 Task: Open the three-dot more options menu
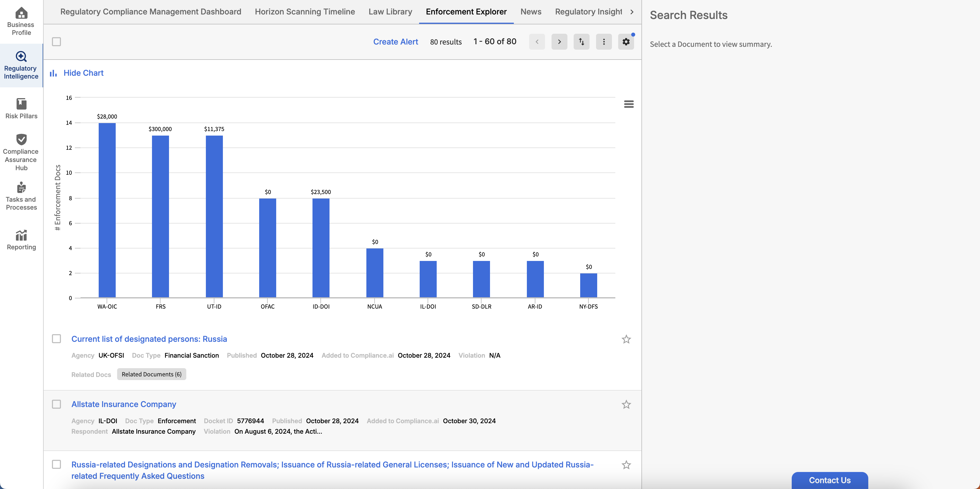tap(604, 42)
